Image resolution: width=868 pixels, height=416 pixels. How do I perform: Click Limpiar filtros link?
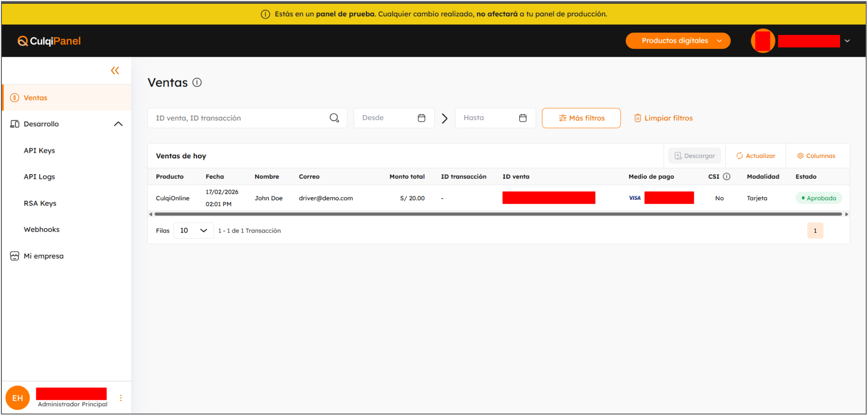click(x=663, y=118)
